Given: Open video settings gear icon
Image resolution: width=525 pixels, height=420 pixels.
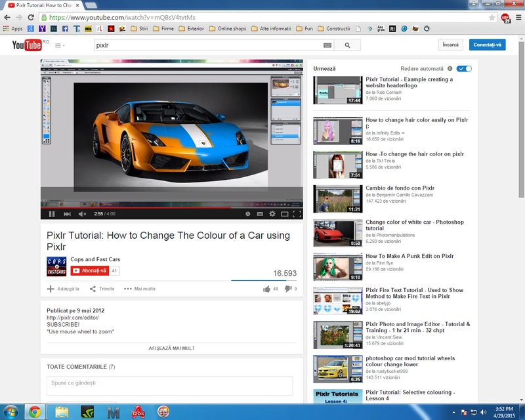Looking at the screenshot, I should tap(272, 214).
